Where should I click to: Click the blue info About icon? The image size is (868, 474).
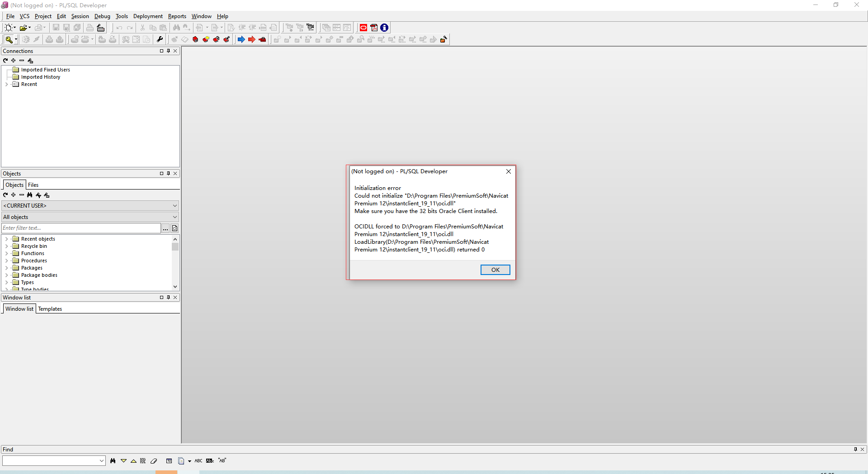point(384,28)
